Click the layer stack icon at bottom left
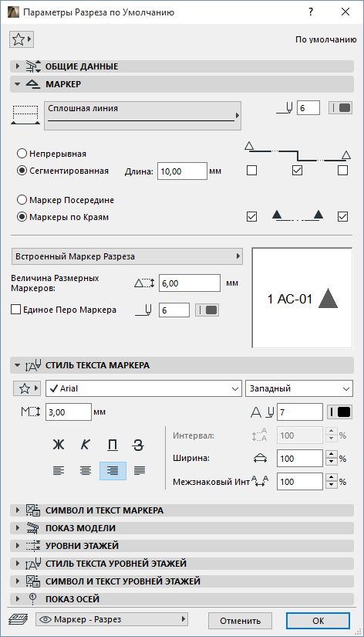This screenshot has width=364, height=637. [19, 619]
